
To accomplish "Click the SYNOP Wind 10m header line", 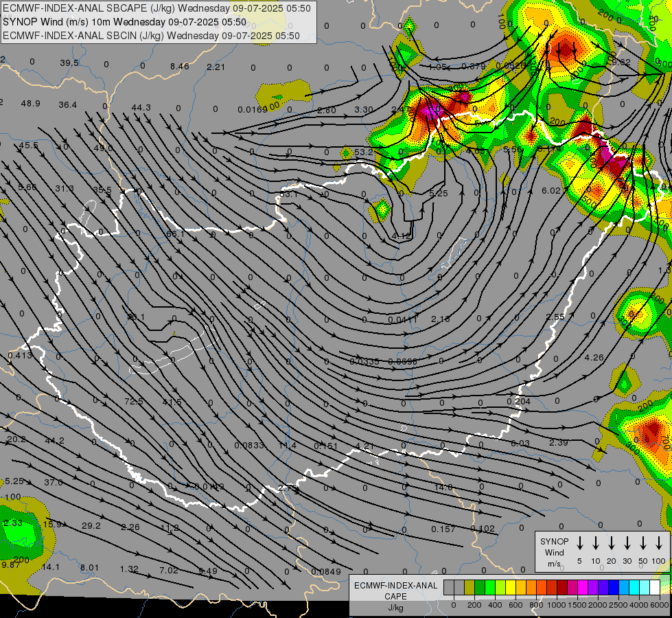I will coord(124,22).
